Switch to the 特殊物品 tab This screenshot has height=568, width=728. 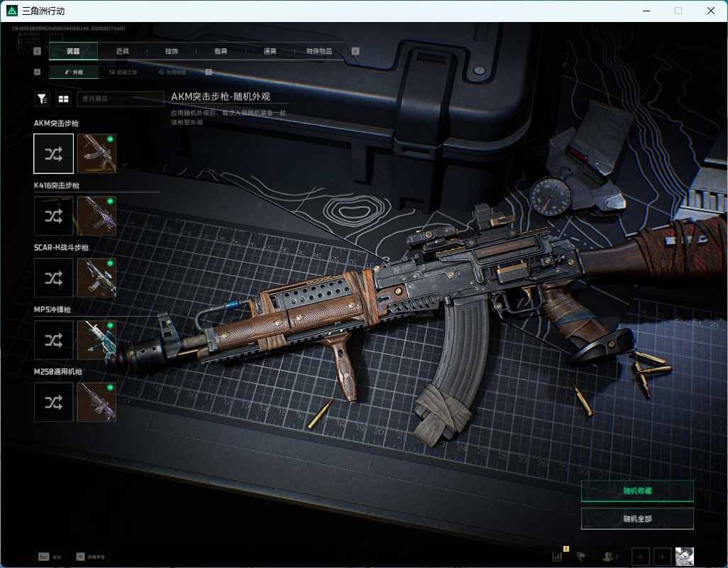click(319, 51)
